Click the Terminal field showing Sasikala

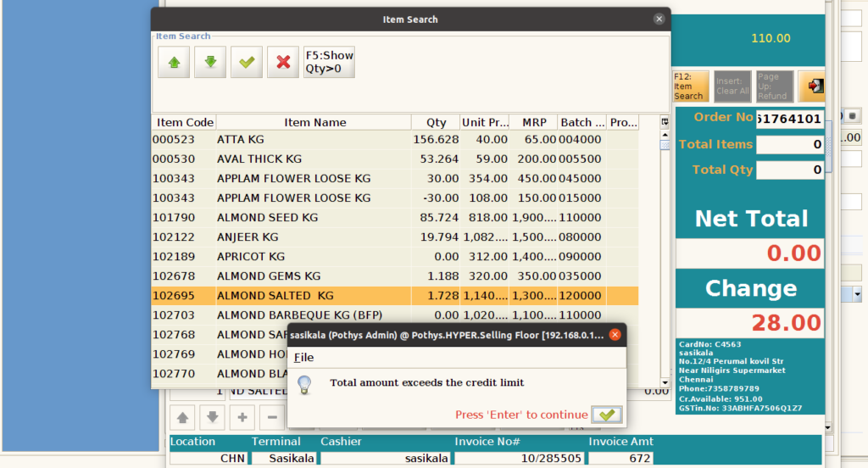pyautogui.click(x=285, y=458)
